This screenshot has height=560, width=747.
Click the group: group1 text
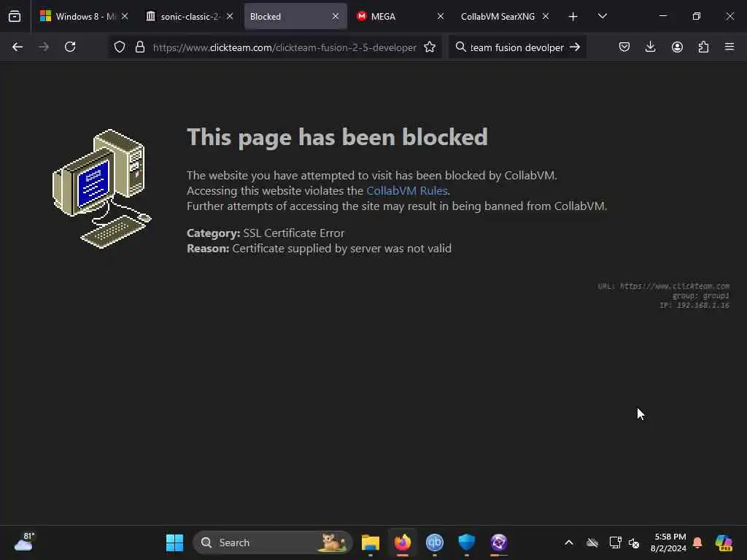[701, 296]
